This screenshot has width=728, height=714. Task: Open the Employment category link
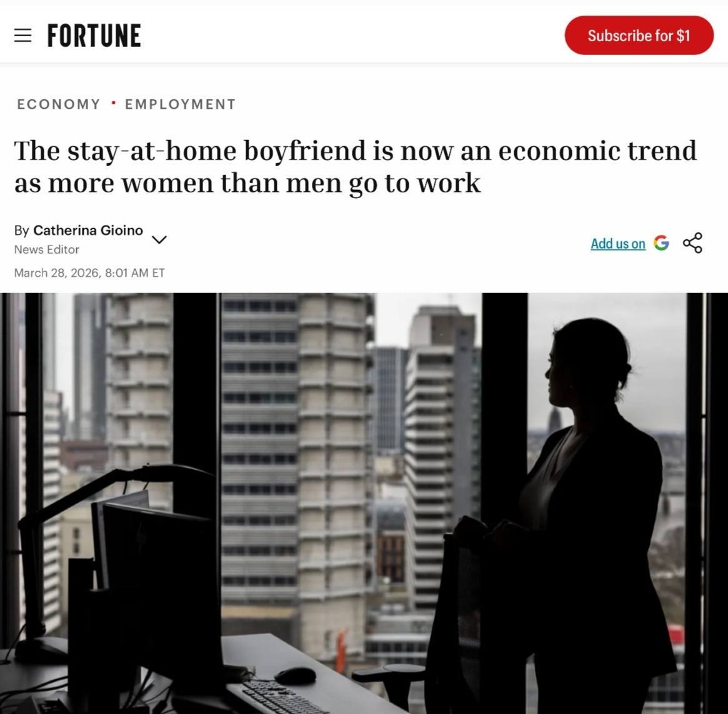tap(180, 104)
